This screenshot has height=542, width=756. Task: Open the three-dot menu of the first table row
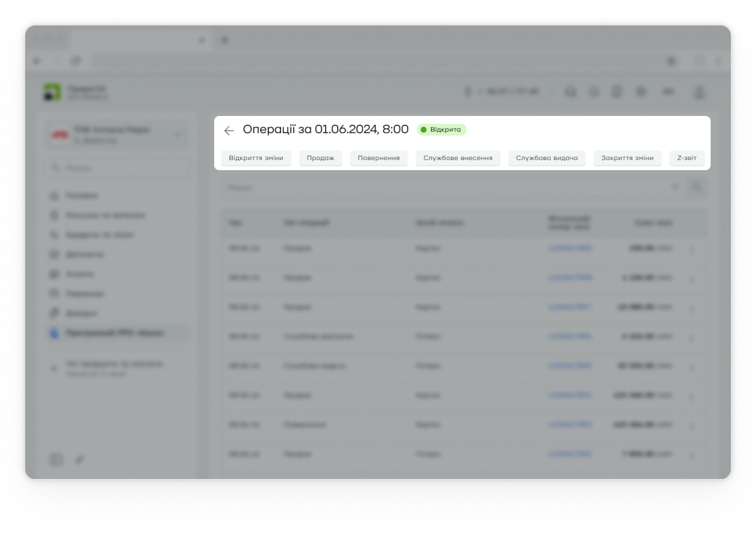(x=691, y=250)
